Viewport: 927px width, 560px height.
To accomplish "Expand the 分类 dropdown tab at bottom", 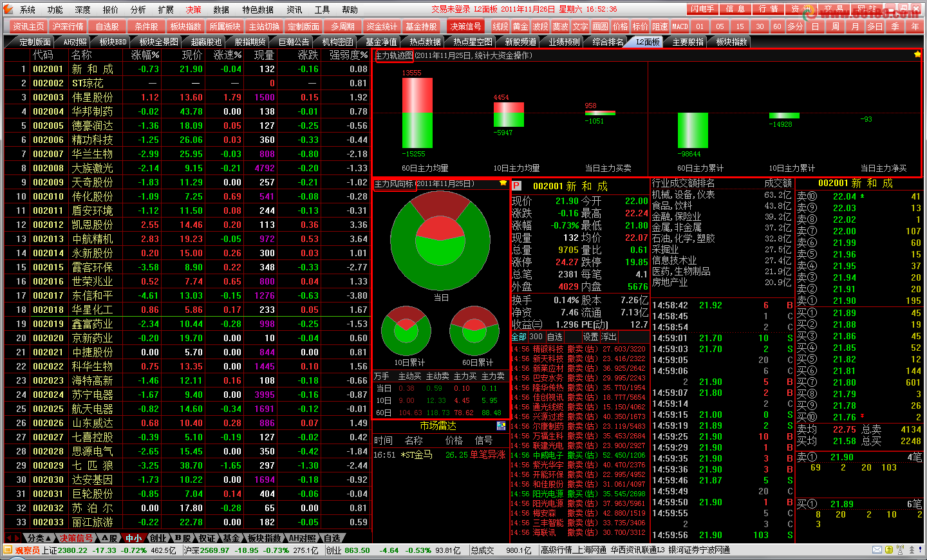I will click(x=38, y=538).
